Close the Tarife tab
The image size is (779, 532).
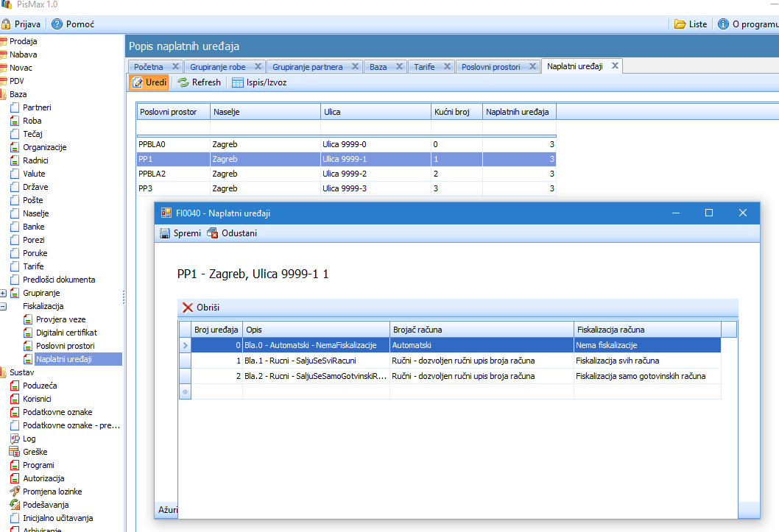pos(447,66)
